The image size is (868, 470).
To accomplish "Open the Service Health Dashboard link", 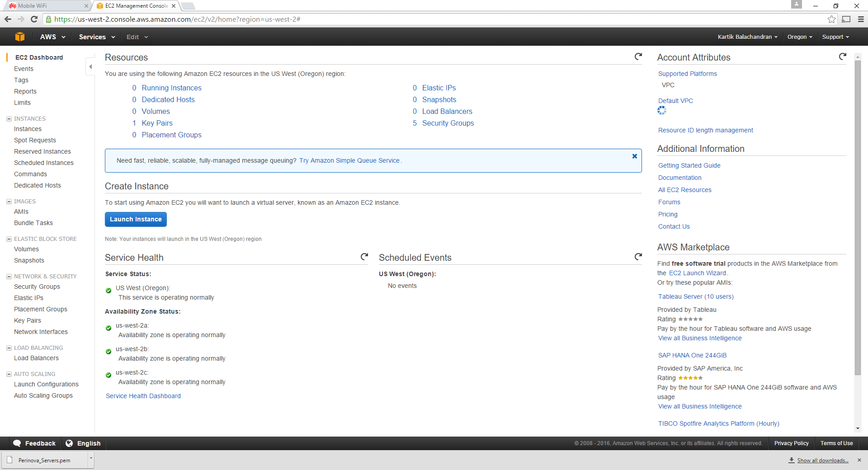I will 143,396.
